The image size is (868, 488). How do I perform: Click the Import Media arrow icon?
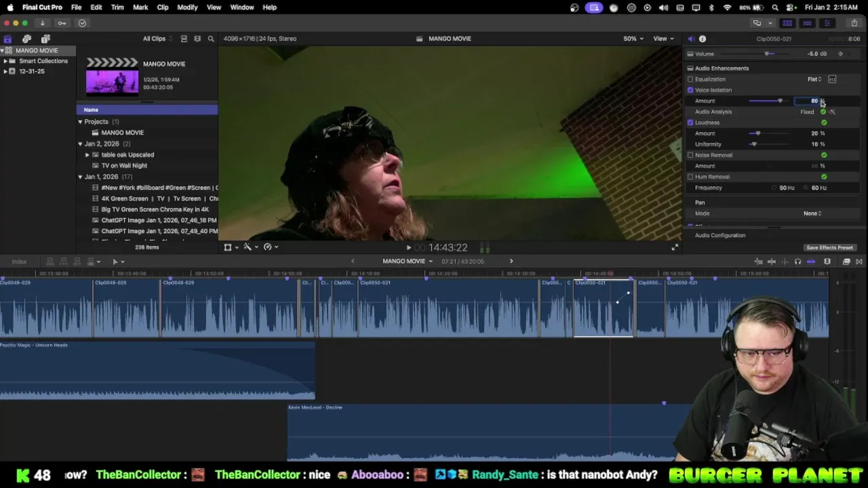coord(42,23)
